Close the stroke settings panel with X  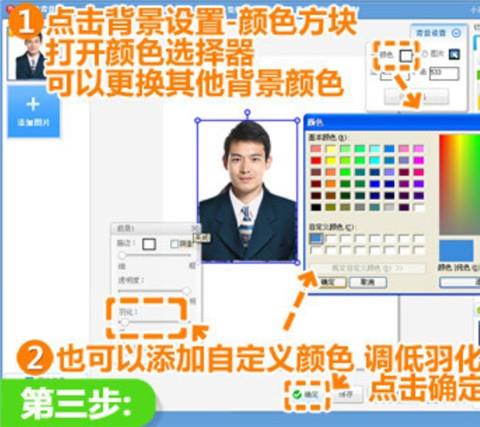pyautogui.click(x=195, y=228)
